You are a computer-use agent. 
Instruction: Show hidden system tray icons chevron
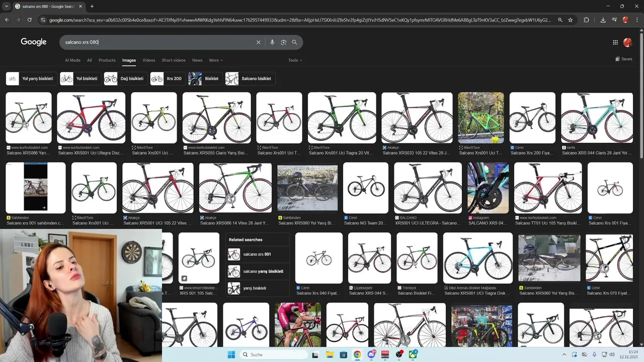(x=565, y=354)
